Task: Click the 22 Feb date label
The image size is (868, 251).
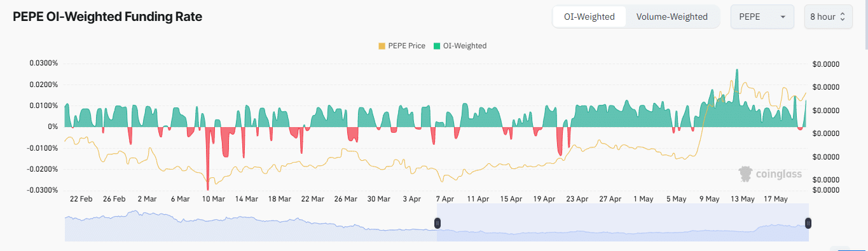Action: 81,199
